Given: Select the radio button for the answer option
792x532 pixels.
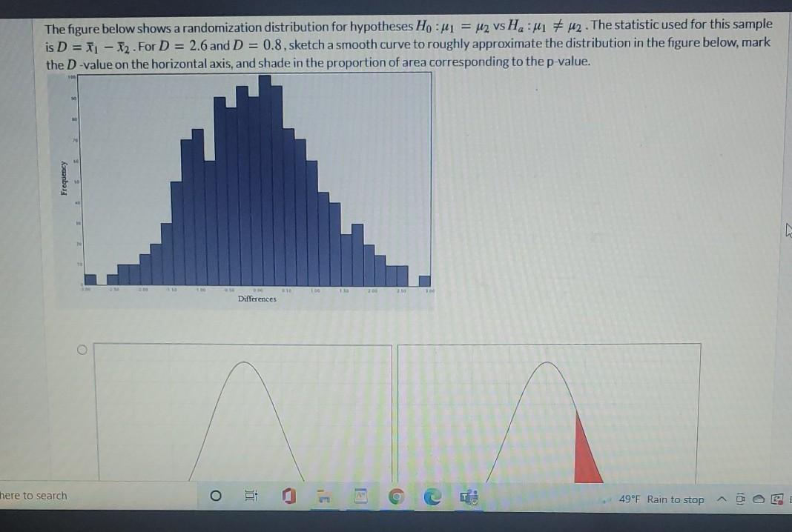Looking at the screenshot, I should [82, 349].
